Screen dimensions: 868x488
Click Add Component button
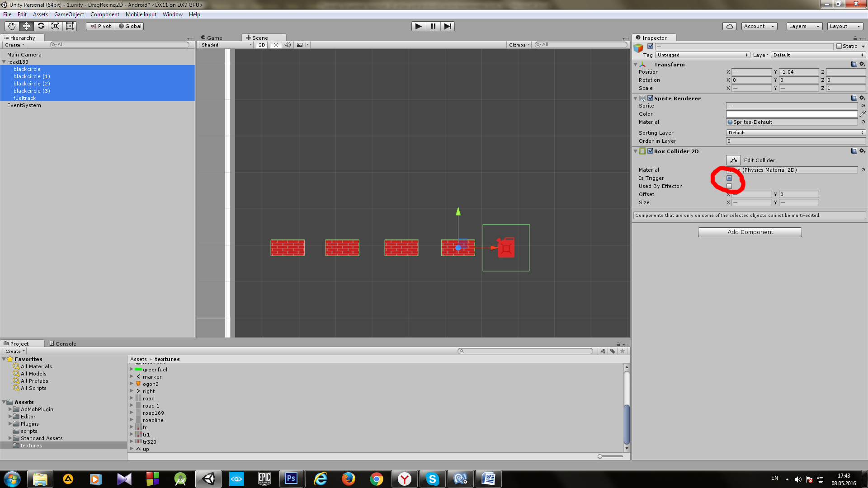coord(750,231)
